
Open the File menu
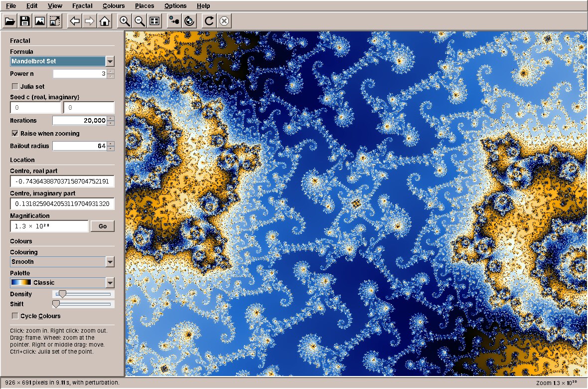click(11, 5)
